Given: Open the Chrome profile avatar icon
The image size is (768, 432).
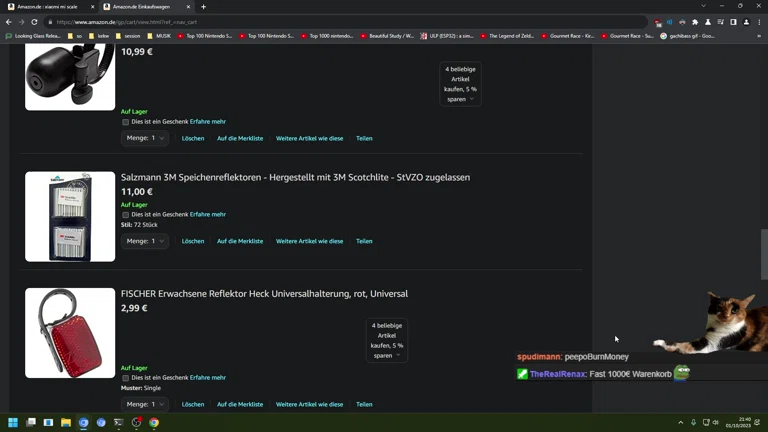Looking at the screenshot, I should [746, 22].
